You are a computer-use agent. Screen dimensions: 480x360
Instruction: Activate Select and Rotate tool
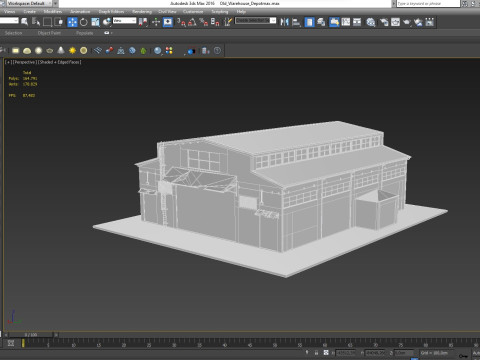84,22
